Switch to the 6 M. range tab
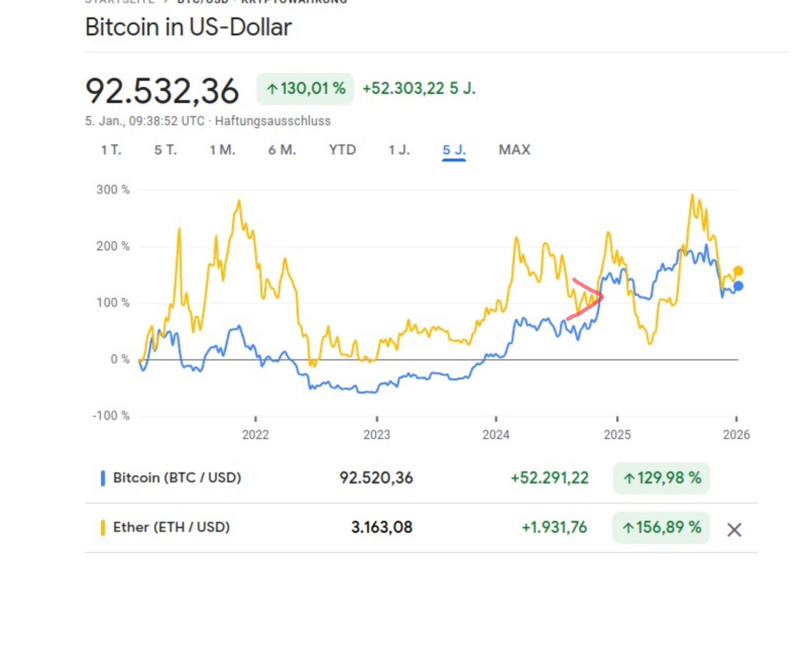The height and width of the screenshot is (647, 812). 282,150
